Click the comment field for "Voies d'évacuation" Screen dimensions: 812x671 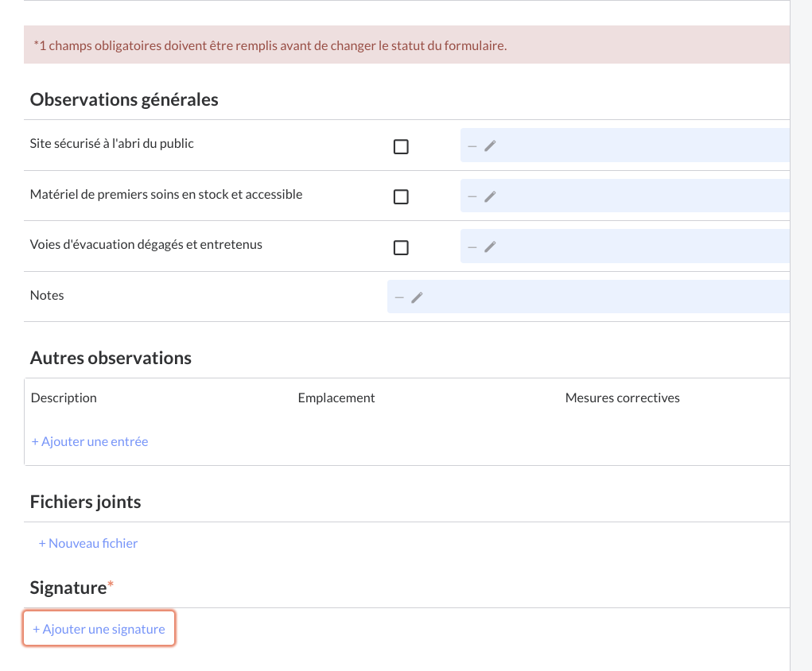point(628,246)
